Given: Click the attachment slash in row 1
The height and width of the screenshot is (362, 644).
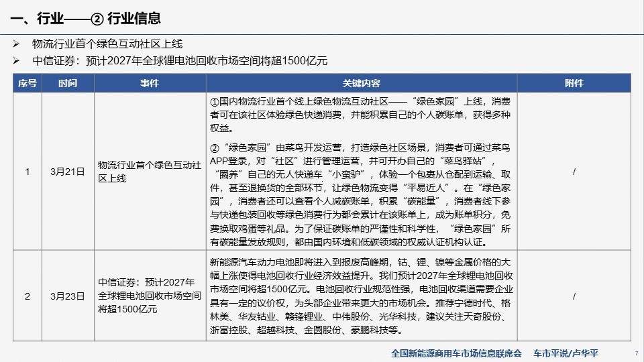Looking at the screenshot, I should (x=574, y=172).
